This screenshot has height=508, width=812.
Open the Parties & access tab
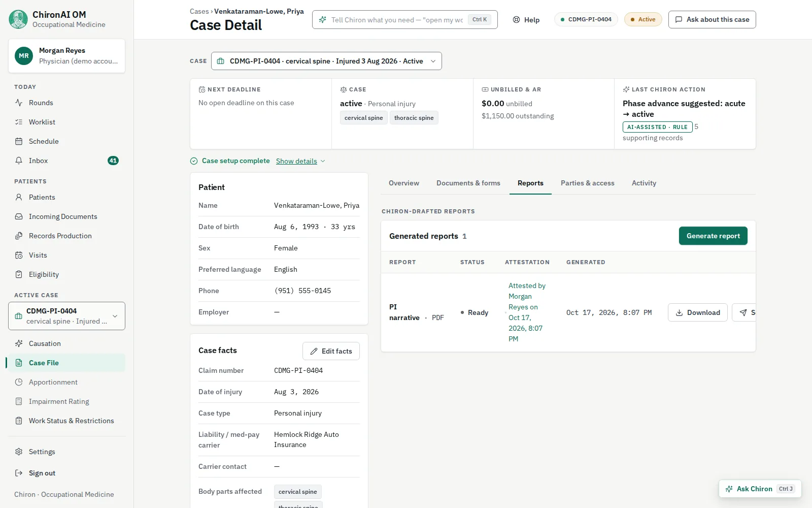coord(588,183)
